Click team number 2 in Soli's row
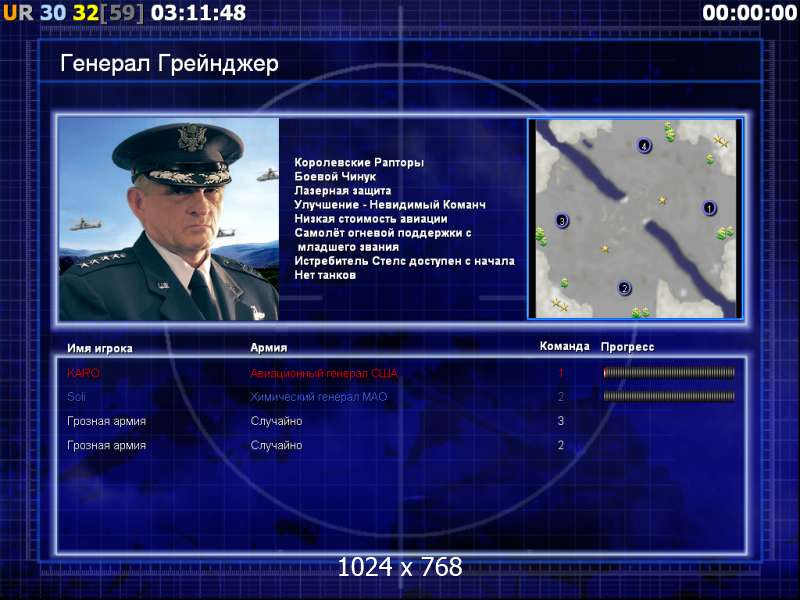The width and height of the screenshot is (800, 600). (561, 396)
